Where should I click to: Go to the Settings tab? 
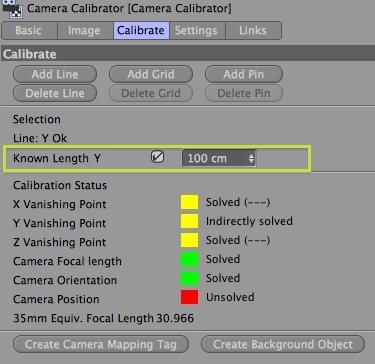click(x=197, y=31)
